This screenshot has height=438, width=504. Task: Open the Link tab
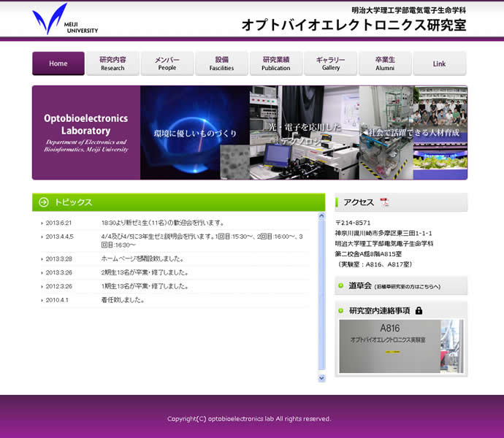(440, 64)
